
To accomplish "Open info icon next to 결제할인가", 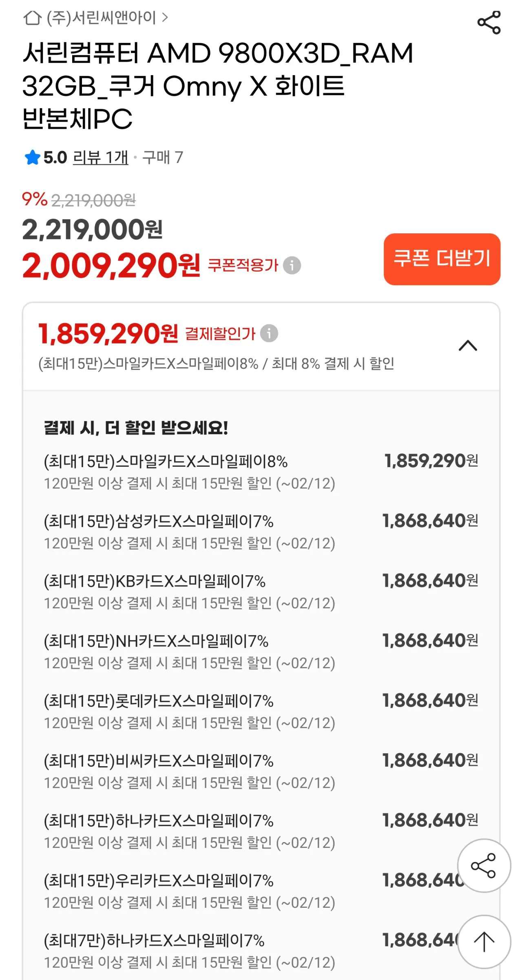I will (x=269, y=333).
